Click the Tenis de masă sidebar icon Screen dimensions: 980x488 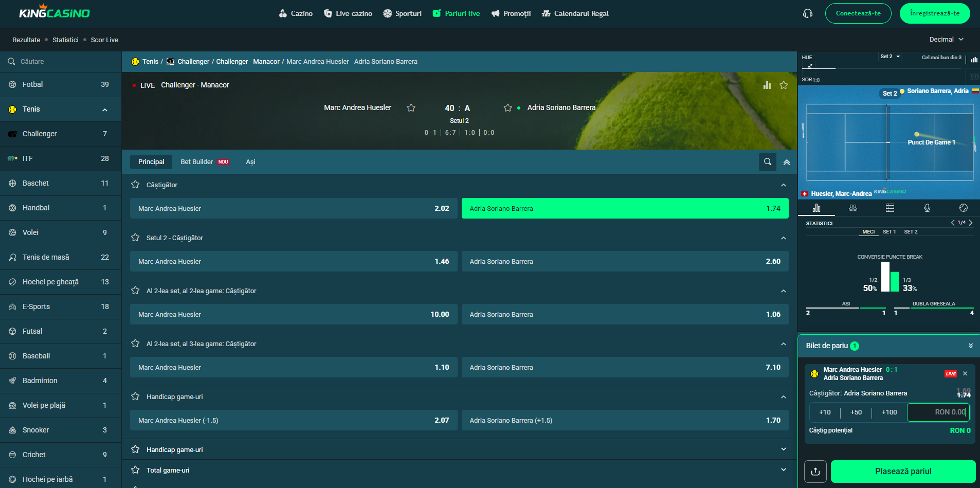pyautogui.click(x=12, y=257)
